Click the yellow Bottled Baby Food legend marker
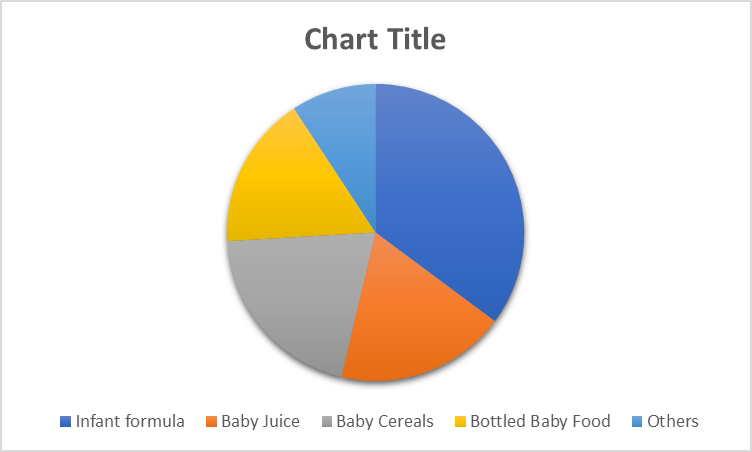 tap(460, 422)
